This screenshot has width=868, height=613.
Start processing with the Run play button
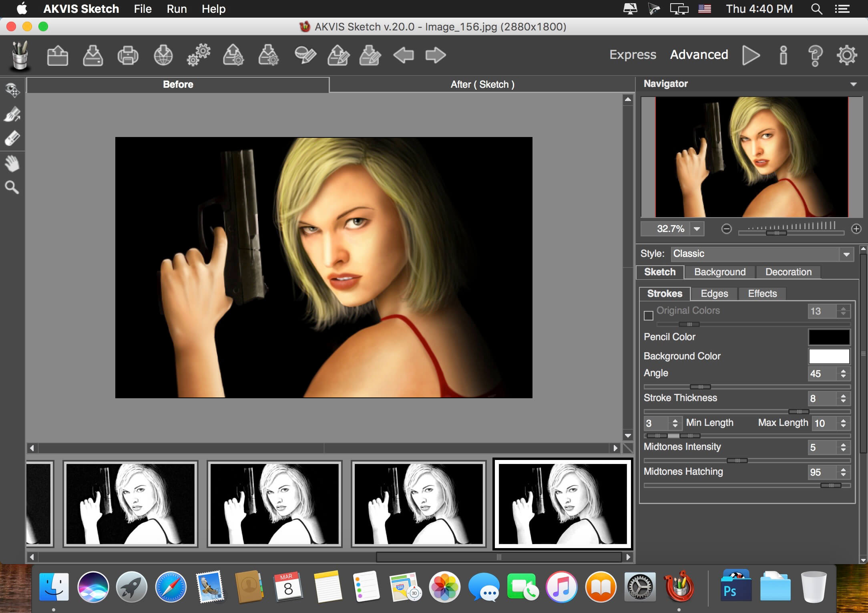751,55
